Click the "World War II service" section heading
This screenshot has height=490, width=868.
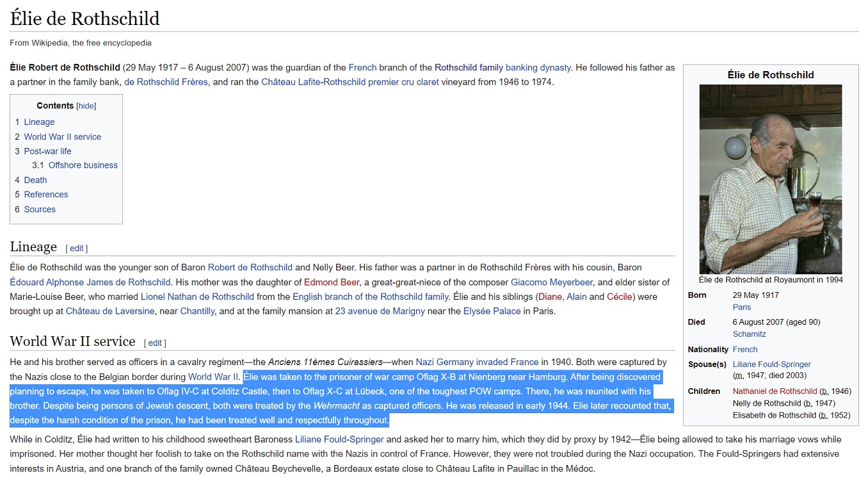pos(72,341)
